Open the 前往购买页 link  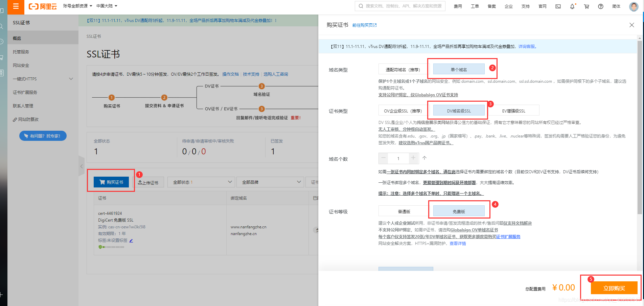coord(364,25)
